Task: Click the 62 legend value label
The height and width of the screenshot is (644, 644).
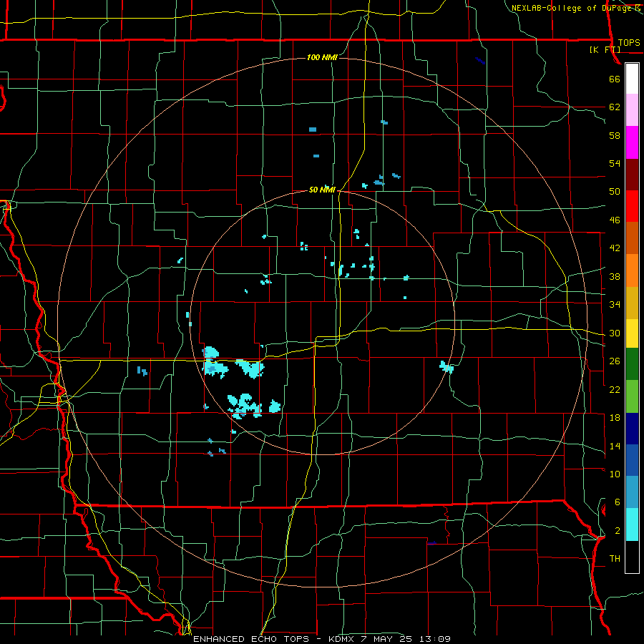Action: (615, 107)
